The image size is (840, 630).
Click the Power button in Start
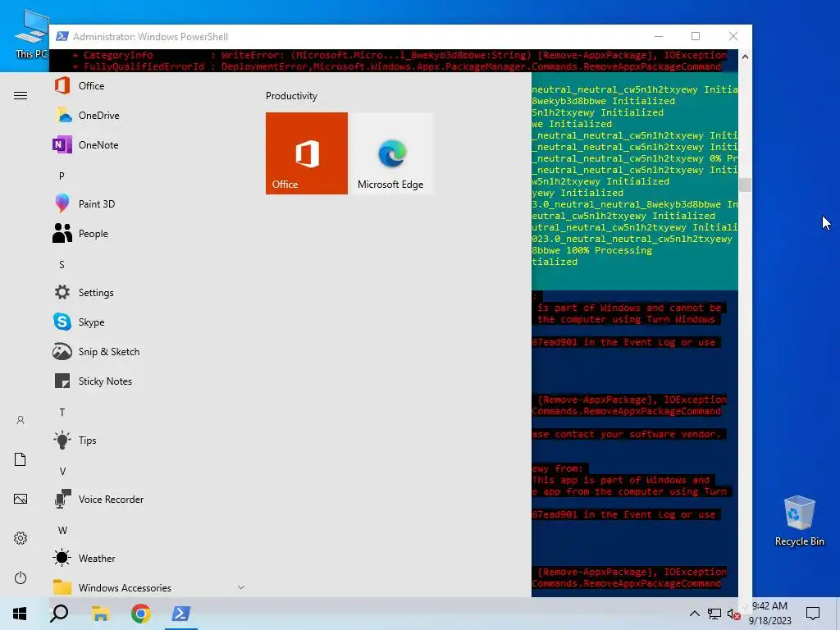pos(21,577)
